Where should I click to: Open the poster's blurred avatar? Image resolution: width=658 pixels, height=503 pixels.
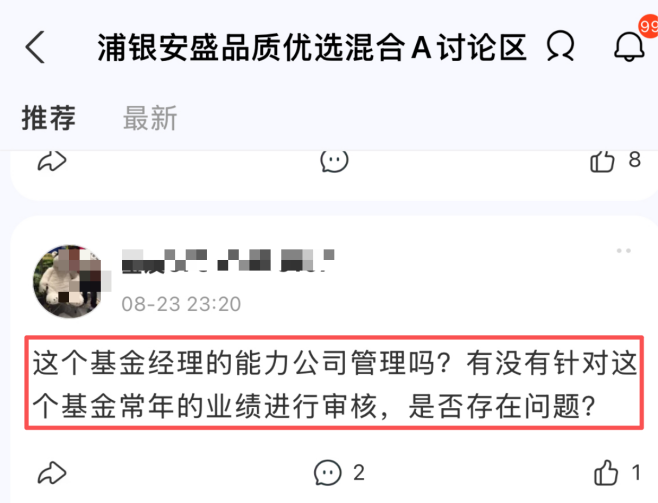click(x=69, y=281)
